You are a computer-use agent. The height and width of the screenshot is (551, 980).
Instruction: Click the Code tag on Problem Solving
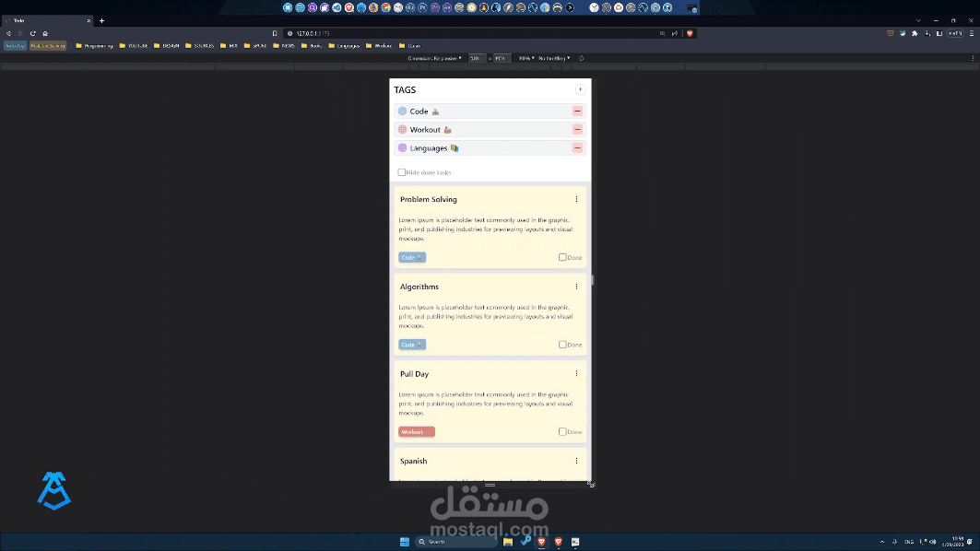pos(412,257)
